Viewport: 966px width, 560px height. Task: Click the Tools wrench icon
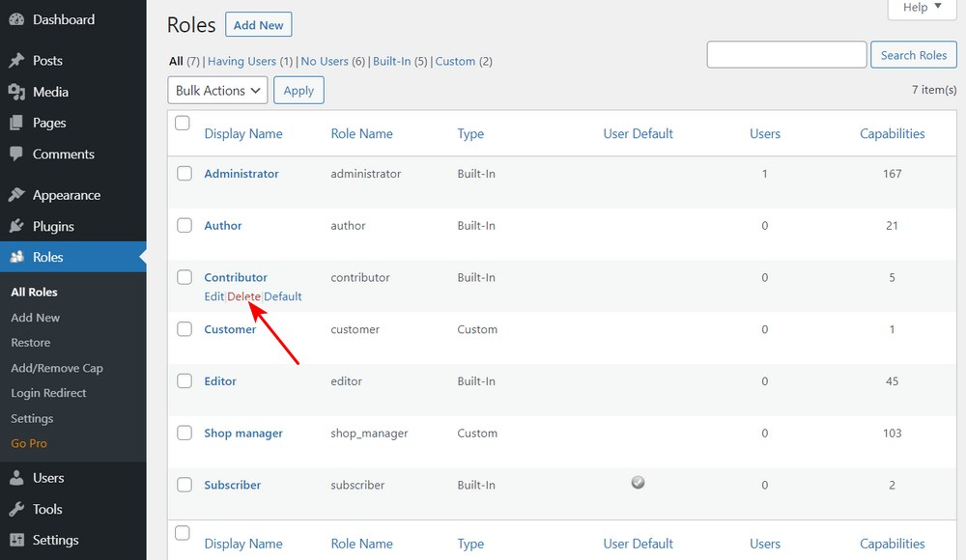(x=16, y=509)
